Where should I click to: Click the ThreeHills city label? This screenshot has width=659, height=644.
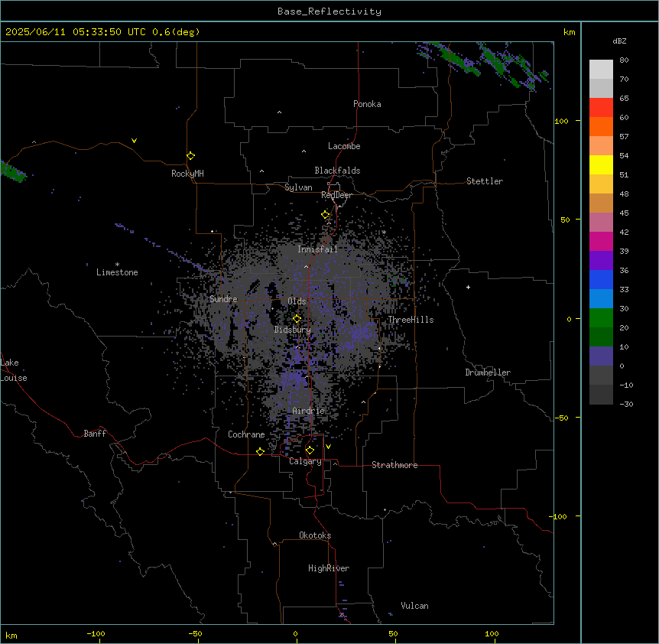click(x=411, y=320)
